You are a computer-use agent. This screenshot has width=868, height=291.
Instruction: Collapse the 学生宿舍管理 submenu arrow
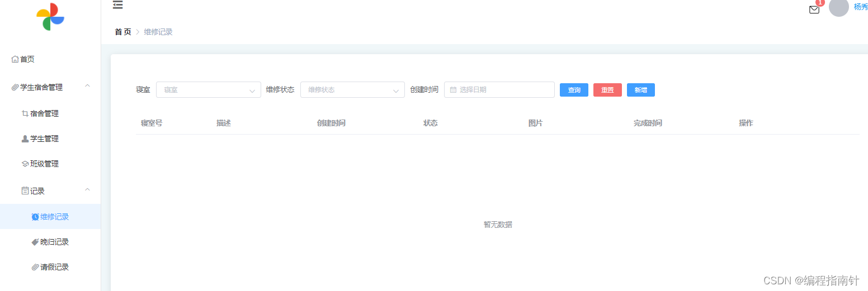click(87, 86)
